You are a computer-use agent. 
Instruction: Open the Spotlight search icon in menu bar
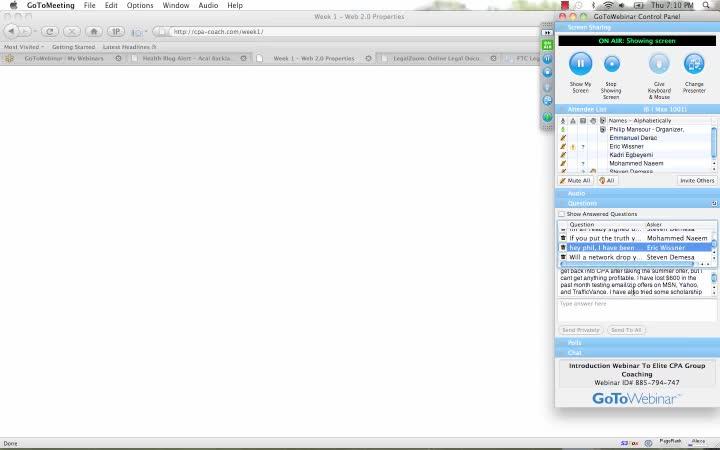[x=706, y=6]
